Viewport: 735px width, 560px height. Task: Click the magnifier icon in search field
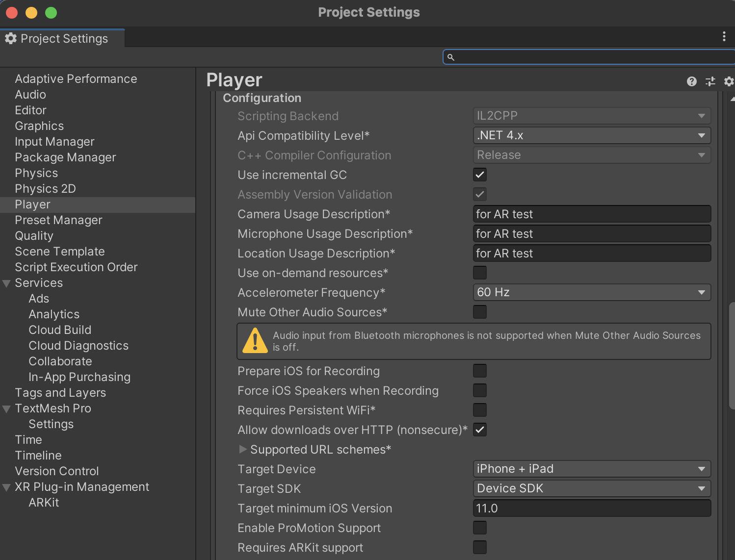point(451,57)
